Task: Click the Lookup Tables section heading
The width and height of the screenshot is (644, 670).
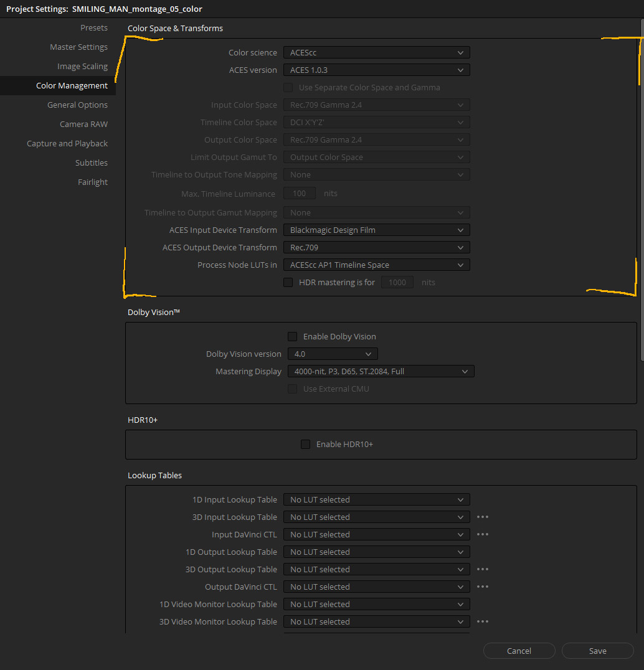Action: [154, 476]
